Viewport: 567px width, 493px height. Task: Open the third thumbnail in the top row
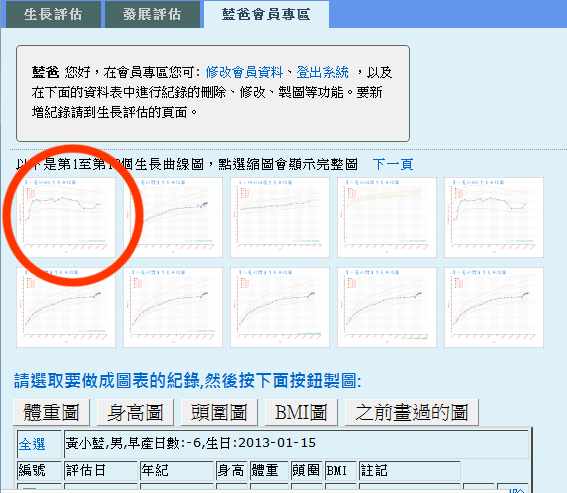(x=280, y=217)
